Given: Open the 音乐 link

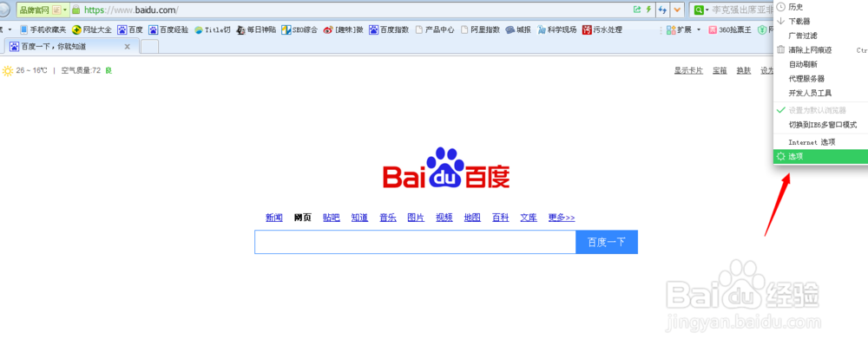Looking at the screenshot, I should 387,218.
